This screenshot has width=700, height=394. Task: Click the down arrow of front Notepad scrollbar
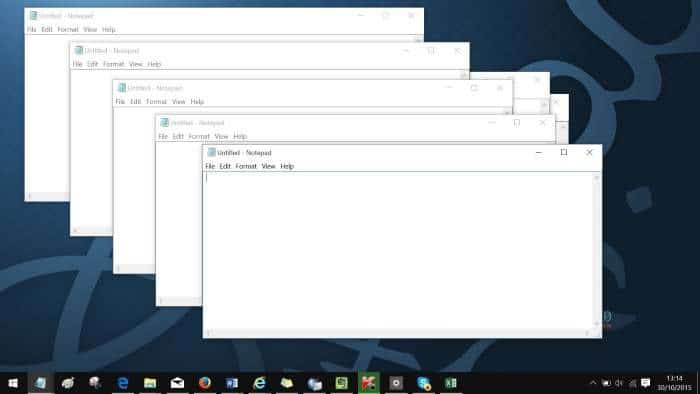click(x=597, y=324)
